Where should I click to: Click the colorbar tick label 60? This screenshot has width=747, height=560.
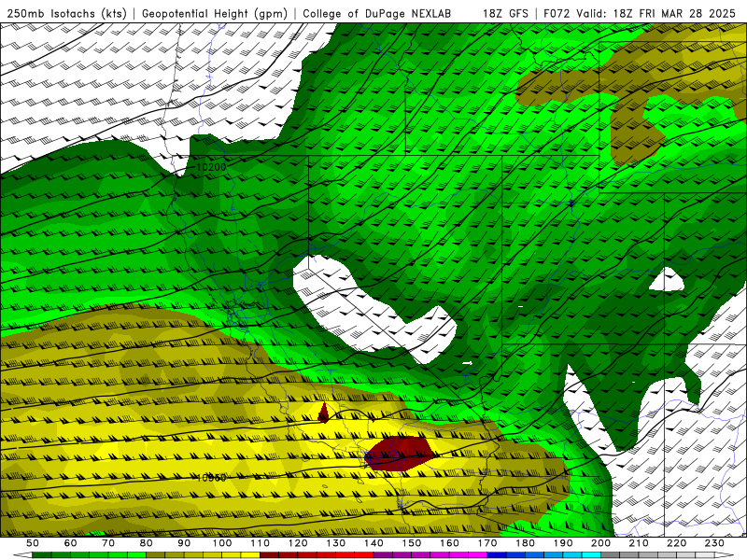click(70, 543)
